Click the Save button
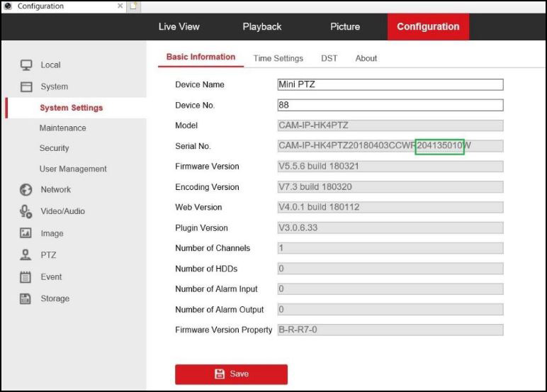This screenshot has height=392, width=547. pos(231,374)
